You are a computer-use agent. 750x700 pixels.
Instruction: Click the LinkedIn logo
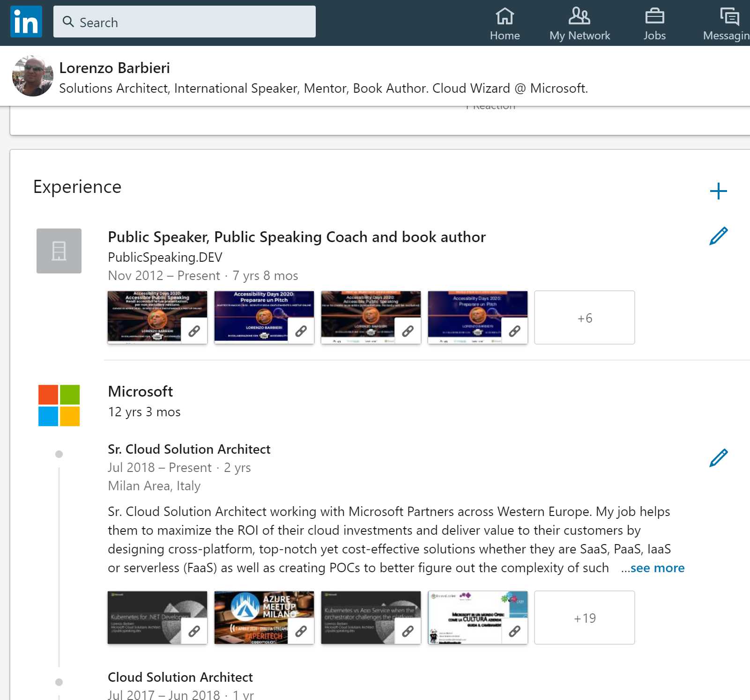click(x=26, y=21)
